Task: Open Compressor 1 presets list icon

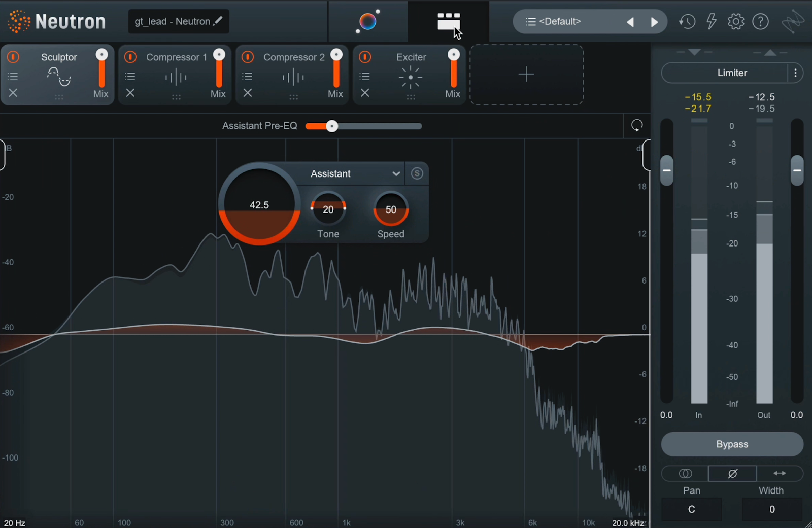Action: point(130,77)
